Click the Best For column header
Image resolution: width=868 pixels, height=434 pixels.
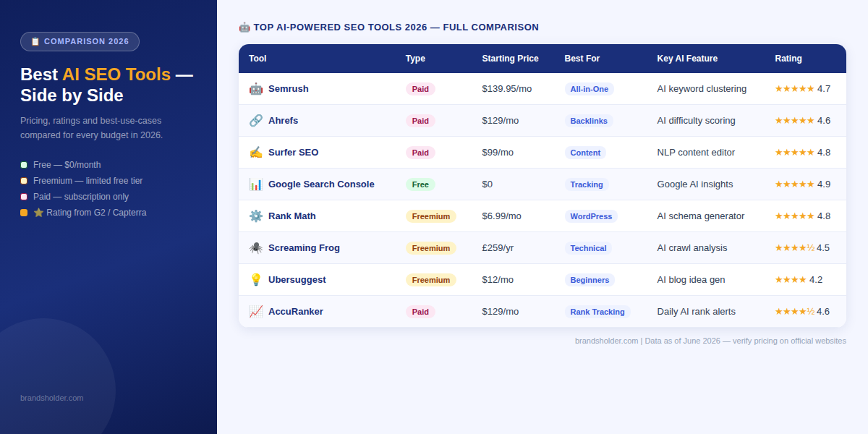coord(582,59)
